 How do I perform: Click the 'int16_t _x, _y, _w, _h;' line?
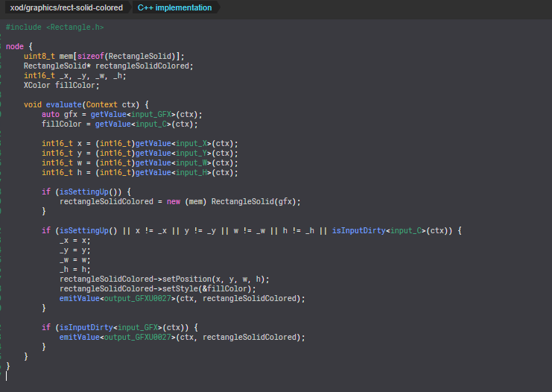click(x=74, y=76)
